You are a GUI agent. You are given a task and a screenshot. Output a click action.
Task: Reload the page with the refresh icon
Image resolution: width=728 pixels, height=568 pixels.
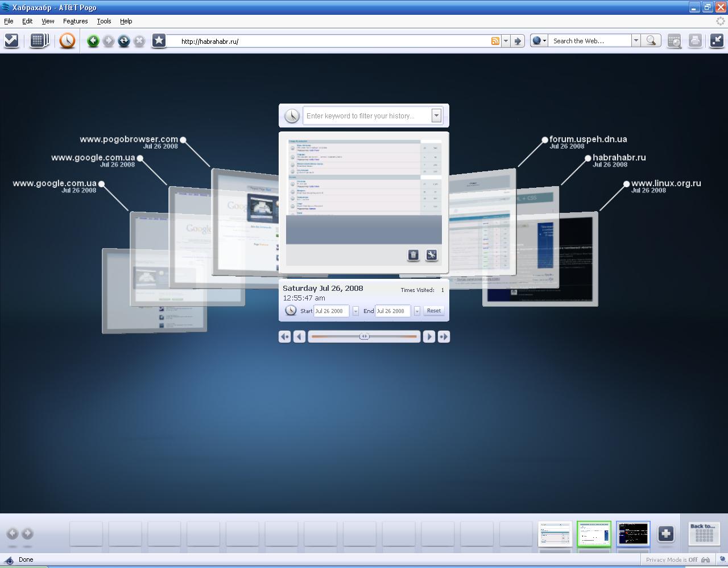pos(123,41)
